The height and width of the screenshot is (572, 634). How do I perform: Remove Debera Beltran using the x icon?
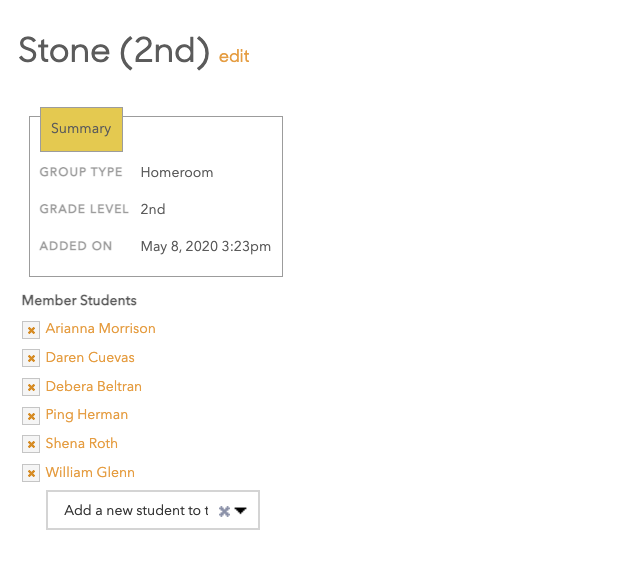[31, 387]
